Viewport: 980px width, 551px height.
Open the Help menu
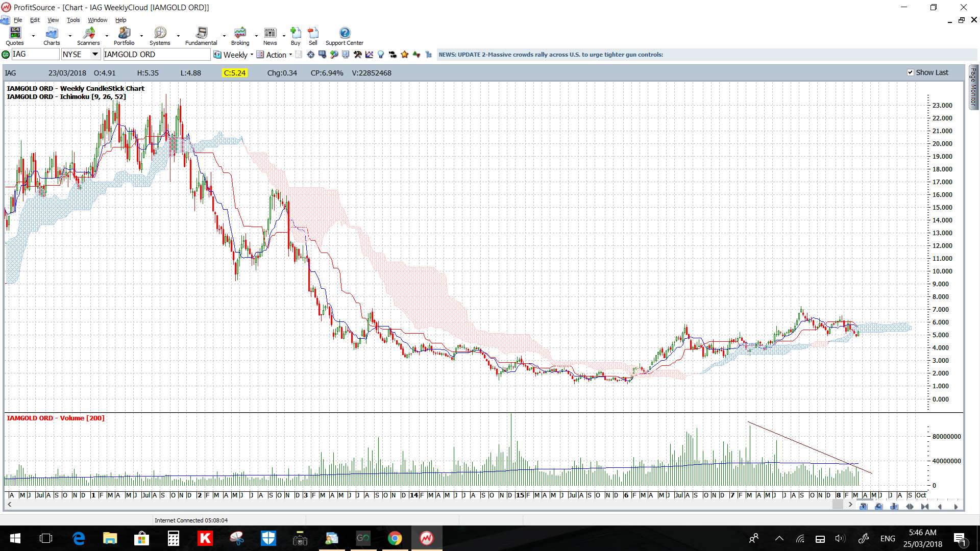121,20
